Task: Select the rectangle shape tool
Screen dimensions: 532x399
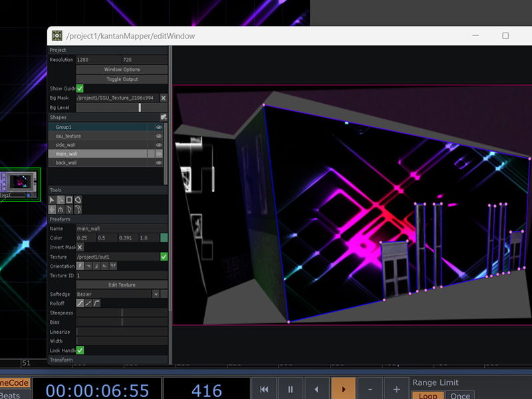Action: click(x=70, y=199)
